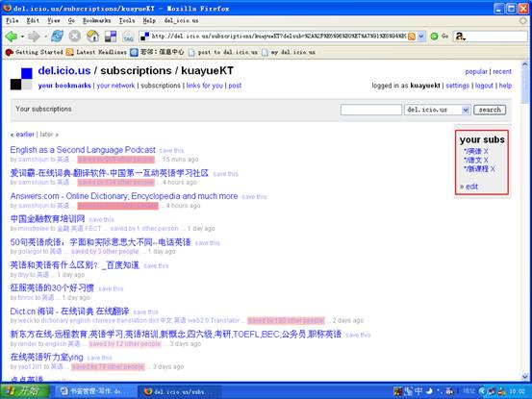Image resolution: width=532 pixels, height=399 pixels.
Task: Remove the 新课程 subscription with its X
Action: [493, 169]
